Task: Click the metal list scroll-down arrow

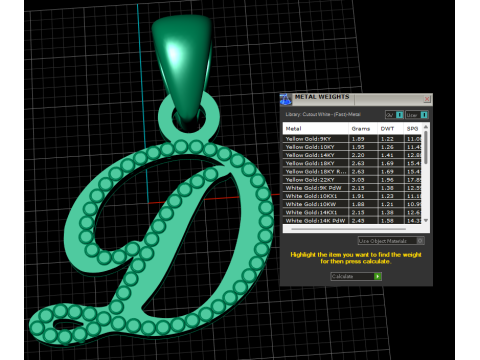Action: click(426, 221)
